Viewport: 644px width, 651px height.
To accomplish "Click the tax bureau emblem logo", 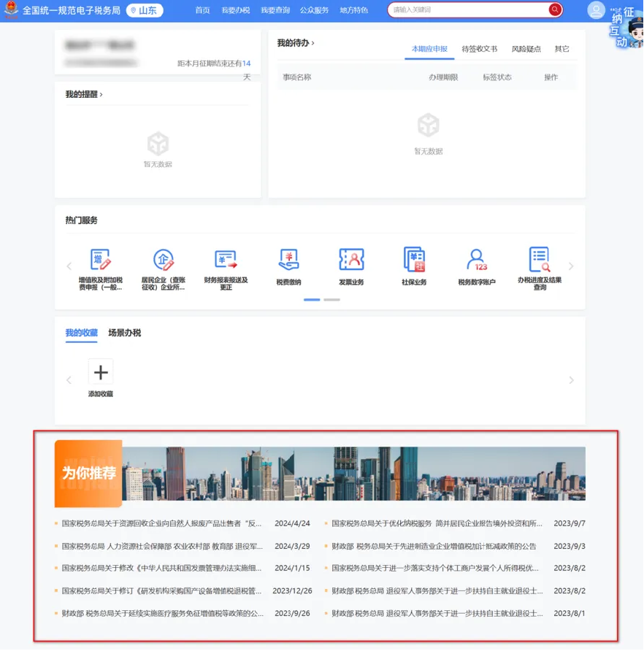I will click(x=11, y=9).
